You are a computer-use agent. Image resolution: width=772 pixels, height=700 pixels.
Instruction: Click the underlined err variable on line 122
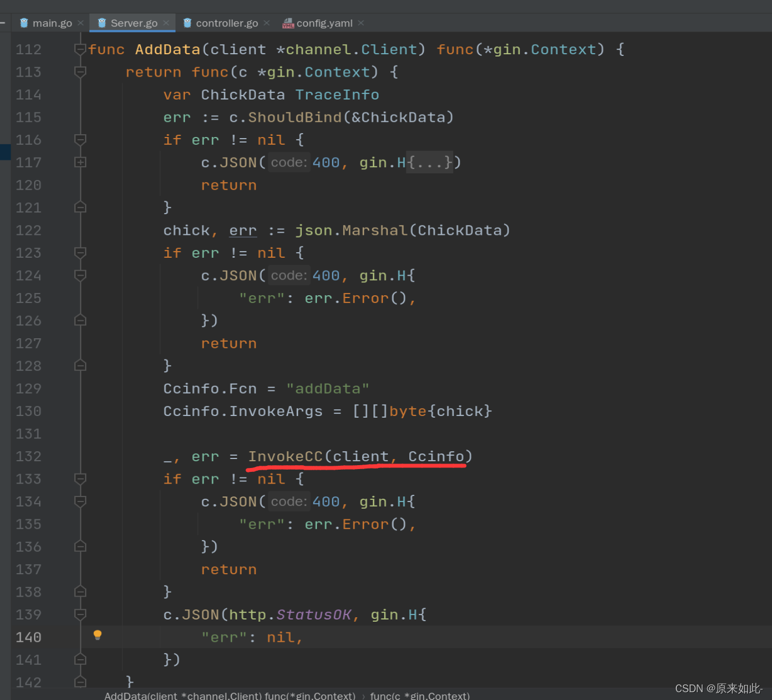tap(243, 230)
